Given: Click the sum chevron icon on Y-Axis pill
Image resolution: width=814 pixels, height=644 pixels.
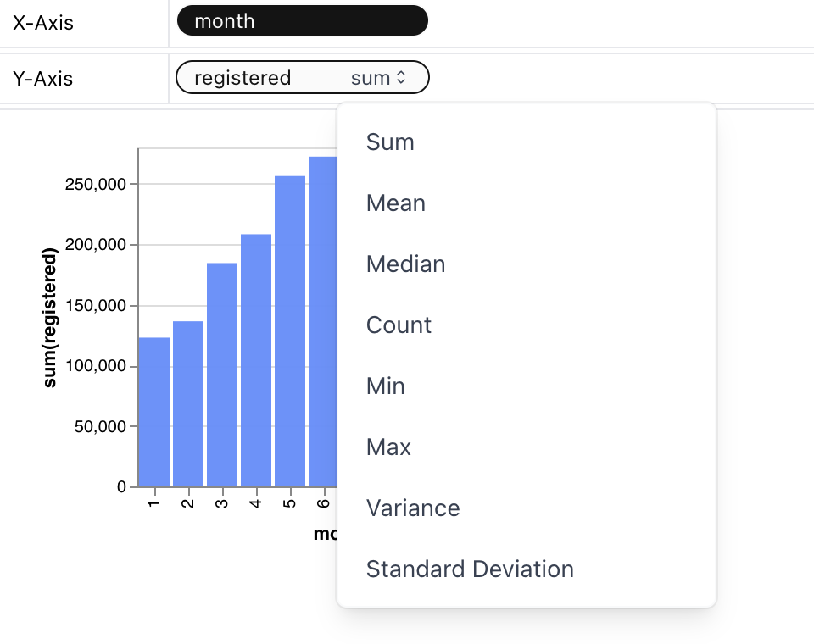Looking at the screenshot, I should point(402,78).
